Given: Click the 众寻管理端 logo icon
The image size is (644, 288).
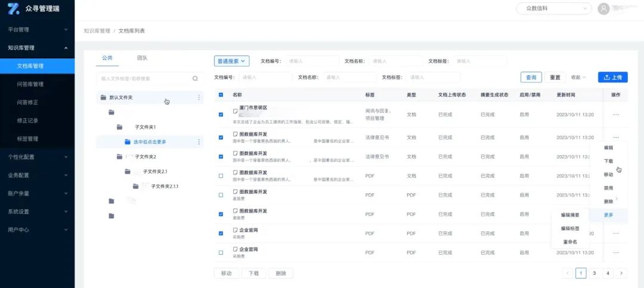Looking at the screenshot, I should click(13, 8).
